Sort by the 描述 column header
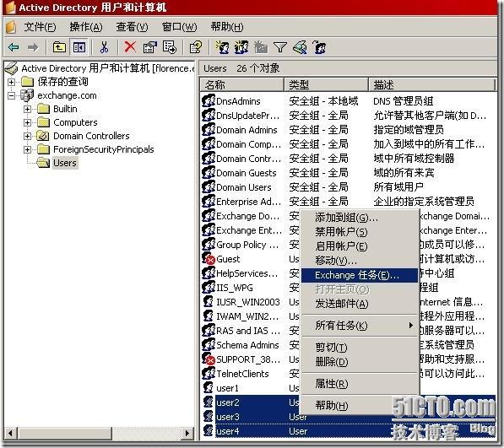The image size is (504, 448). click(x=431, y=84)
